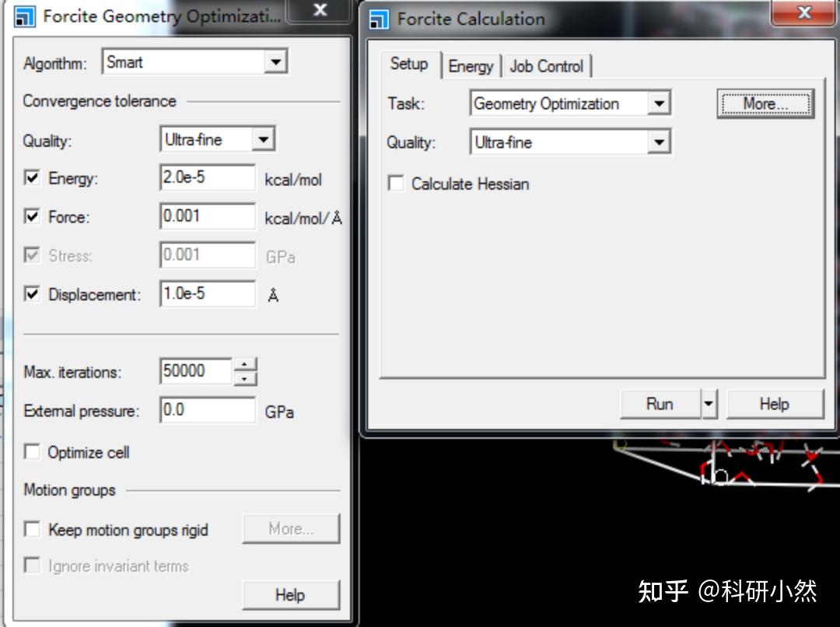Screen dimensions: 840x627
Task: Enable the Optimize cell option
Action: (32, 452)
